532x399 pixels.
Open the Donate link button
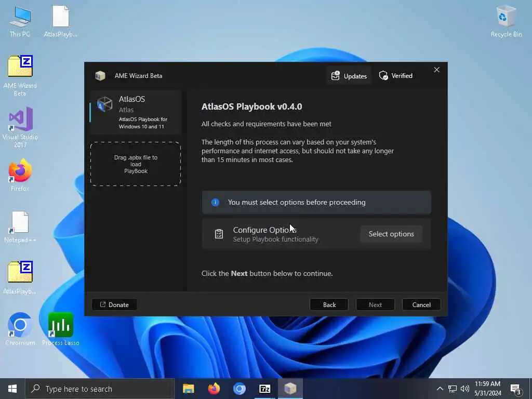tap(114, 304)
